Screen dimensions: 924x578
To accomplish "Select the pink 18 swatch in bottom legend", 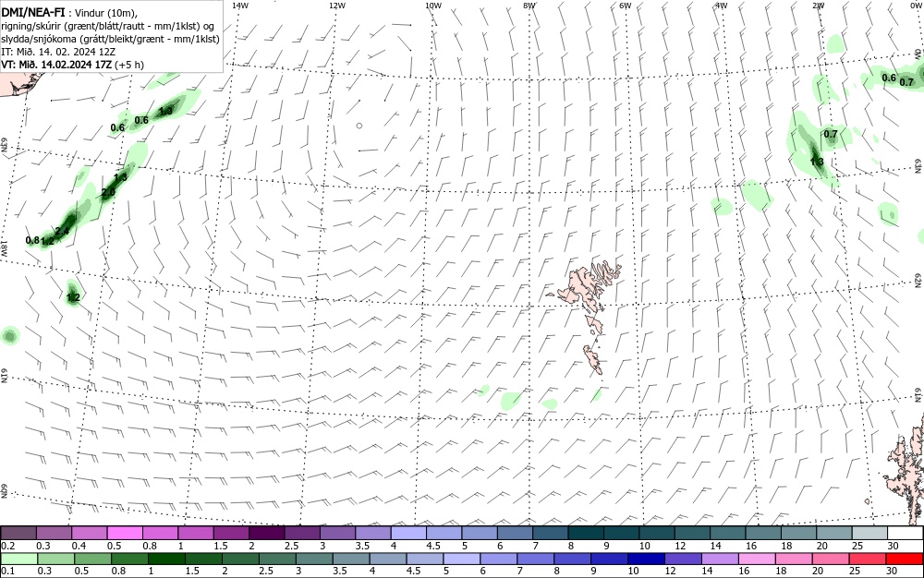I will tap(793, 558).
